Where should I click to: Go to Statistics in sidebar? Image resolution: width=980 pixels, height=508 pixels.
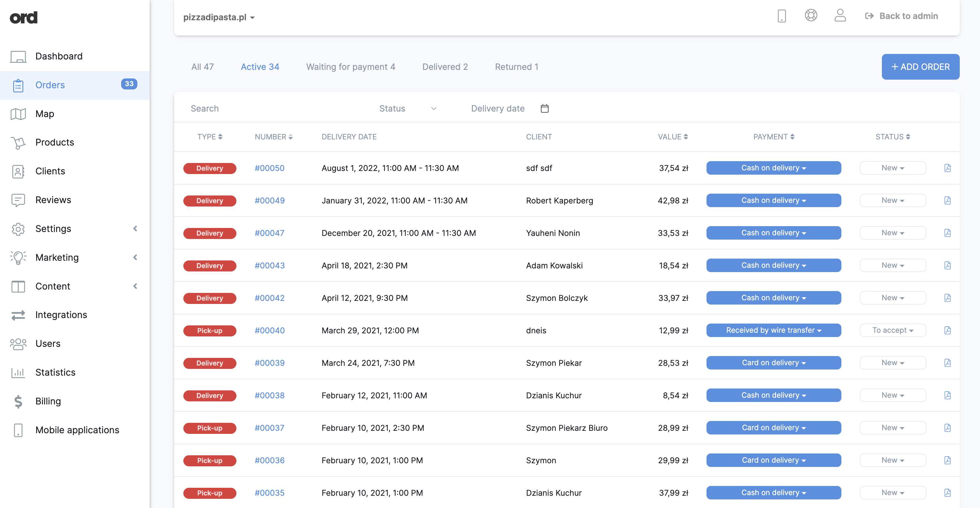55,372
